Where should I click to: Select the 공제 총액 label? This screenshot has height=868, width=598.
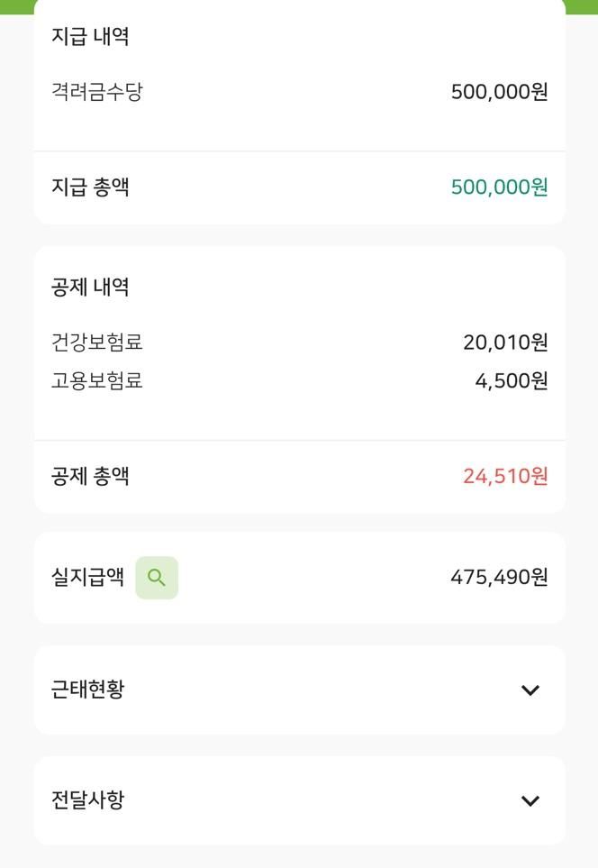point(90,476)
